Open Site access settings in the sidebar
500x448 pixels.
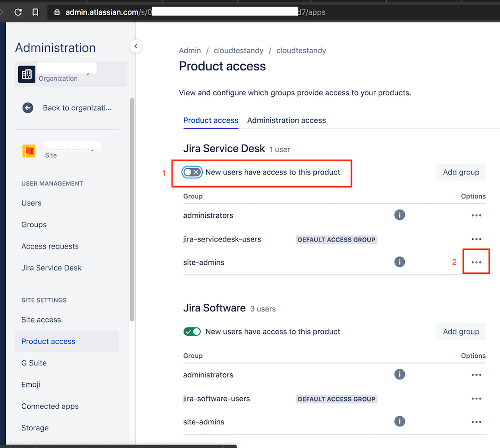pyautogui.click(x=41, y=320)
